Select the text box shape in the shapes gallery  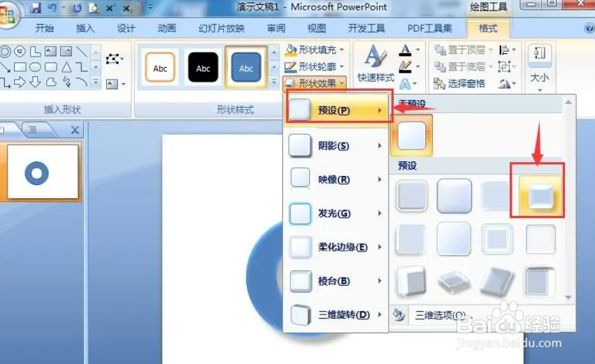(50, 51)
